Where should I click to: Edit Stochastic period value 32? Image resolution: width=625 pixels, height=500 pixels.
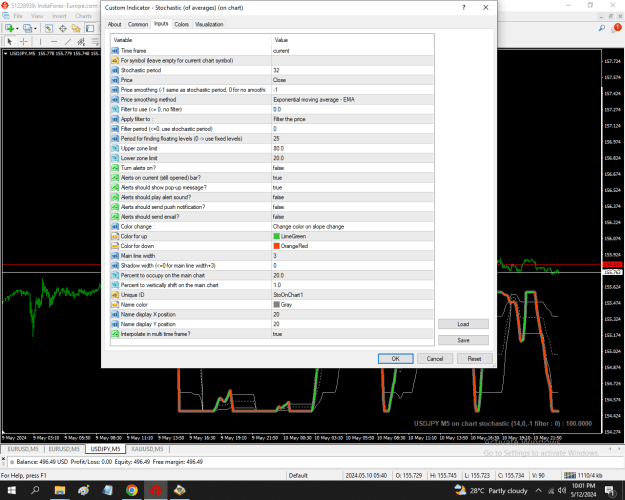pyautogui.click(x=352, y=70)
